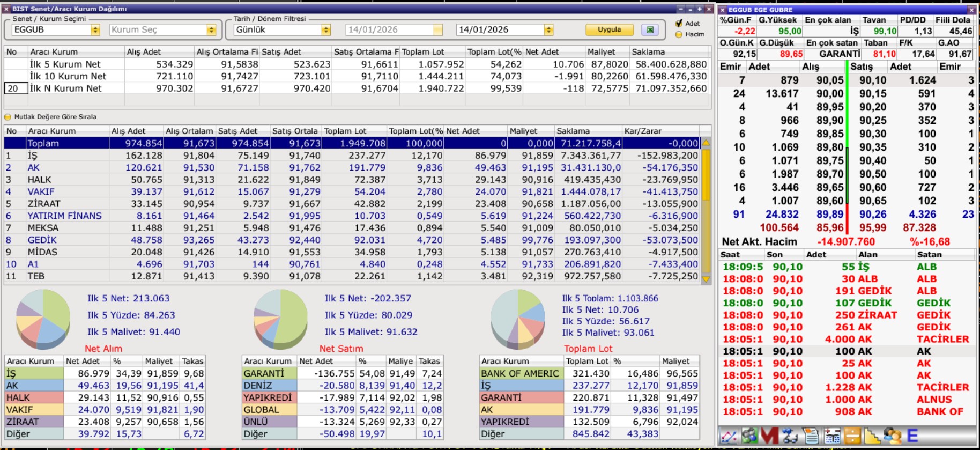The width and height of the screenshot is (980, 450).
Task: Enable Mutlak Değere Göre Sırala option
Action: pyautogui.click(x=8, y=117)
